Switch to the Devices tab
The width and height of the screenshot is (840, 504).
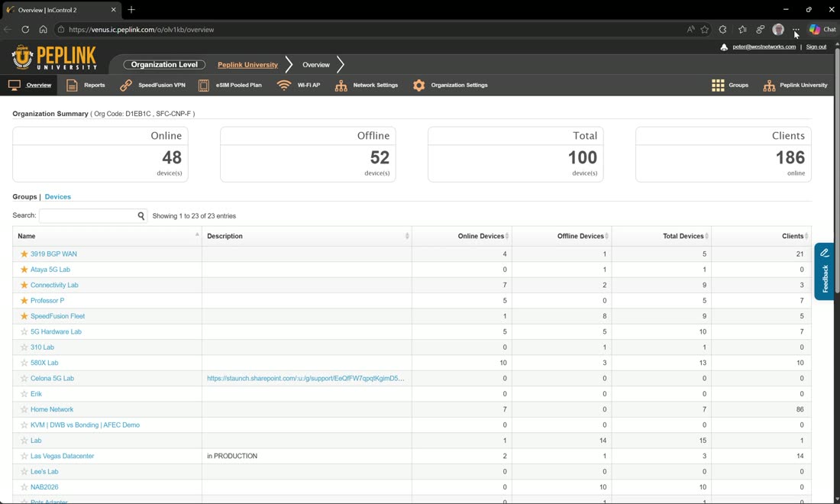[x=58, y=196]
